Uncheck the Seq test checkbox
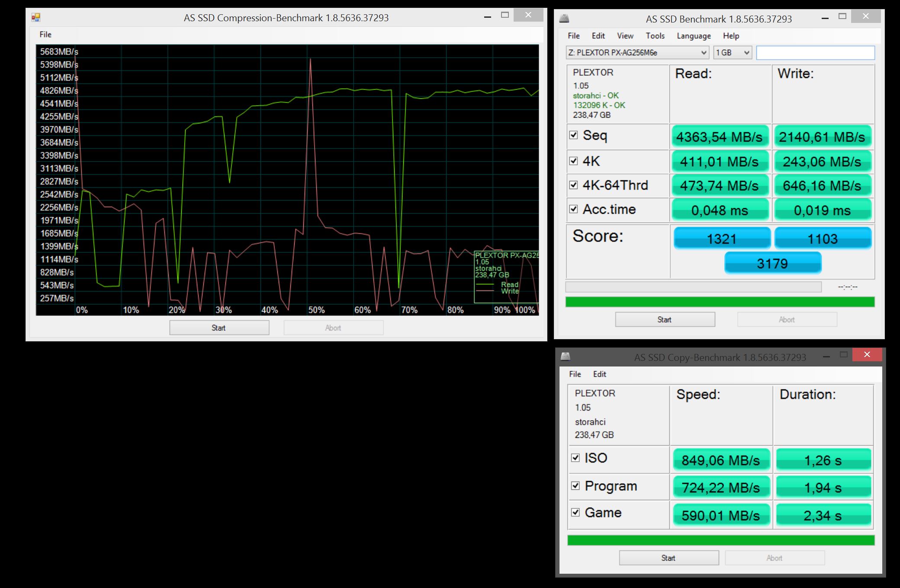Image resolution: width=900 pixels, height=588 pixels. pos(574,135)
